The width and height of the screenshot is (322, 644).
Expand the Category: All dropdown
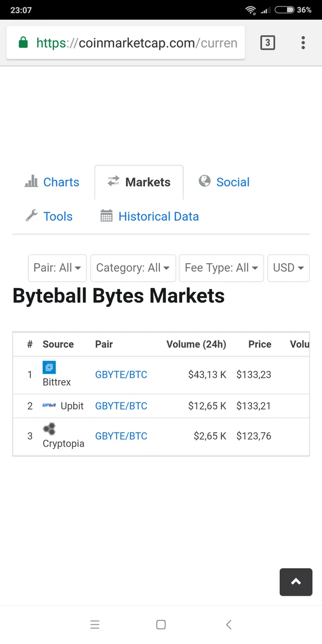(133, 268)
